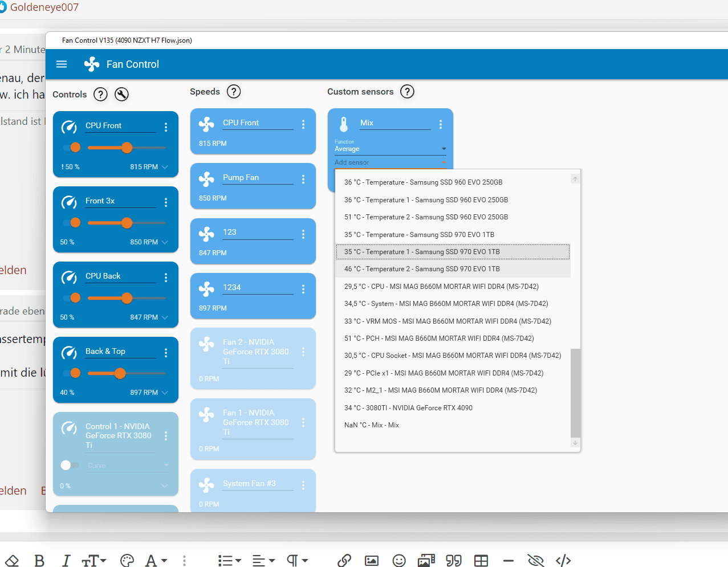
Task: Click the Controls wrench settings icon
Action: pos(121,95)
